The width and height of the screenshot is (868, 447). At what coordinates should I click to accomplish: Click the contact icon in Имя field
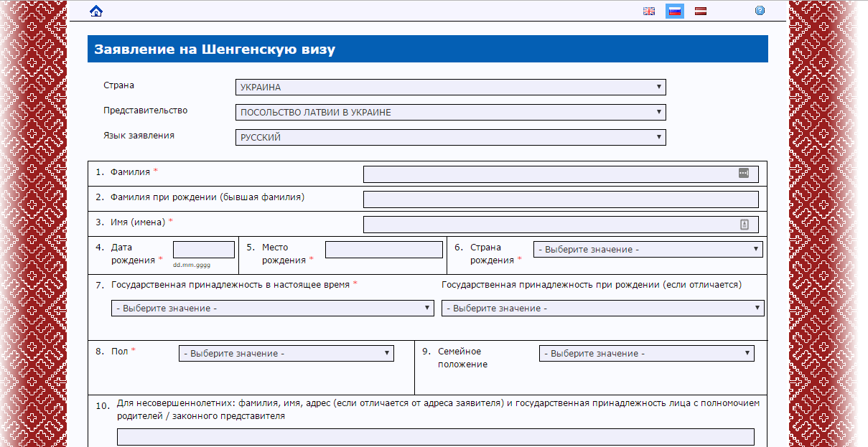(744, 225)
